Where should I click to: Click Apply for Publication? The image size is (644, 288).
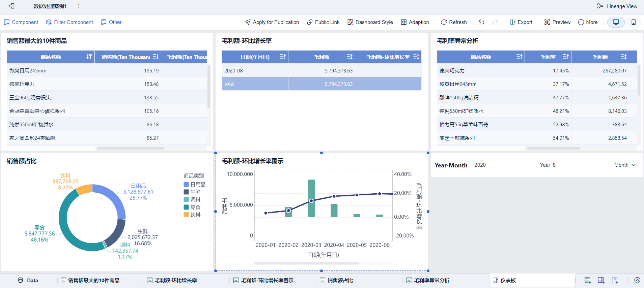pos(272,22)
